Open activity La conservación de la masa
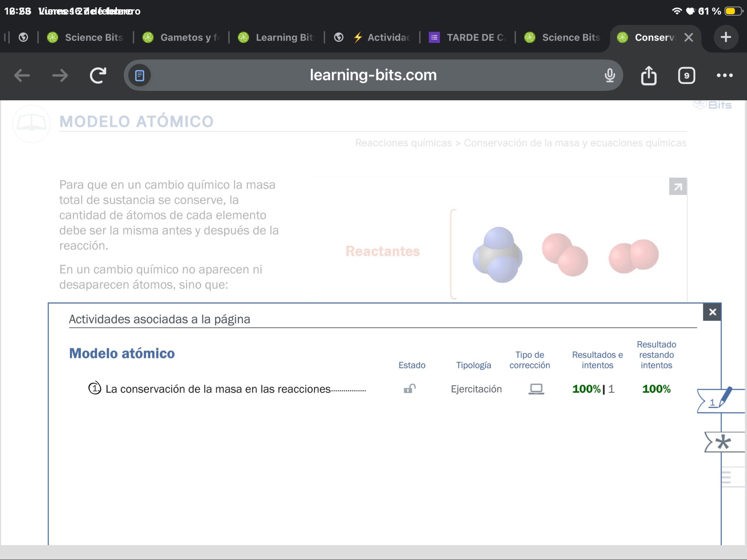The height and width of the screenshot is (560, 747). pyautogui.click(x=218, y=389)
